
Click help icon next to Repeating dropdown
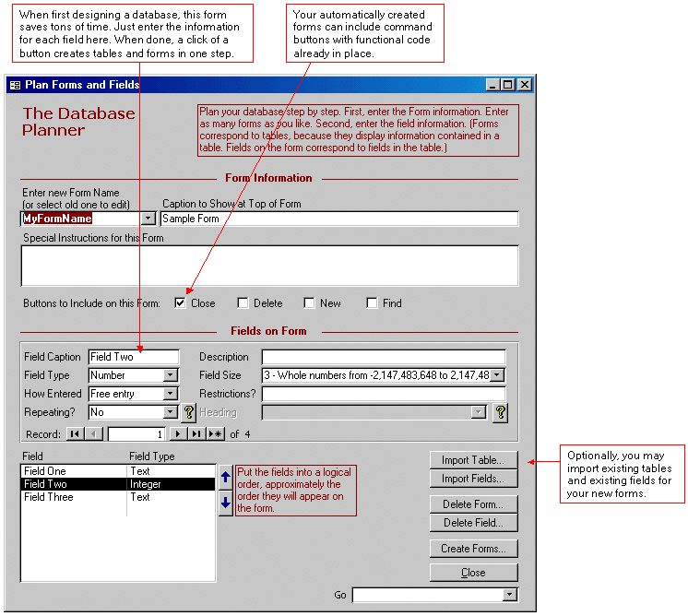pos(188,412)
